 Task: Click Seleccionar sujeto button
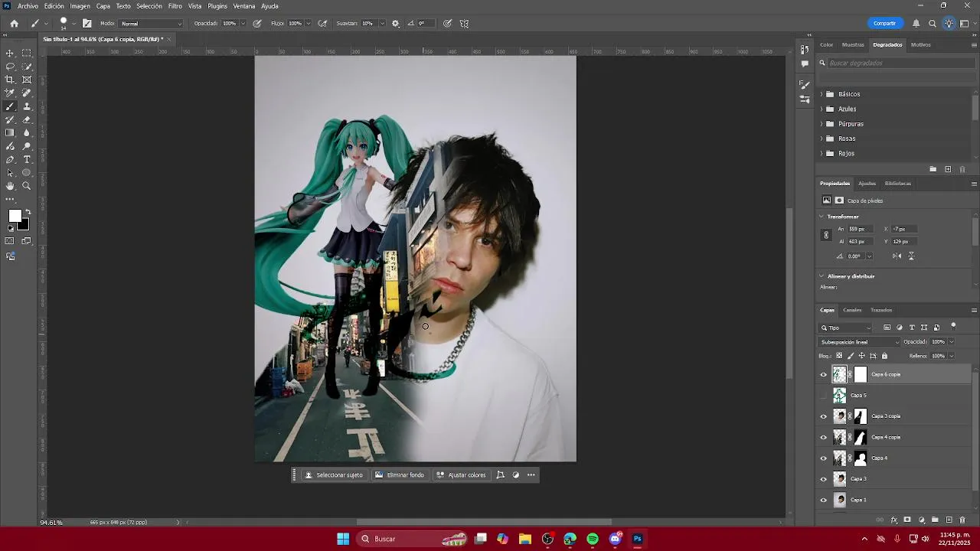(334, 475)
